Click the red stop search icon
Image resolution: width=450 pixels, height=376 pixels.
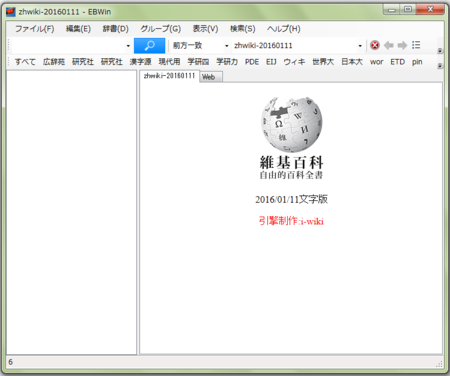(x=375, y=45)
